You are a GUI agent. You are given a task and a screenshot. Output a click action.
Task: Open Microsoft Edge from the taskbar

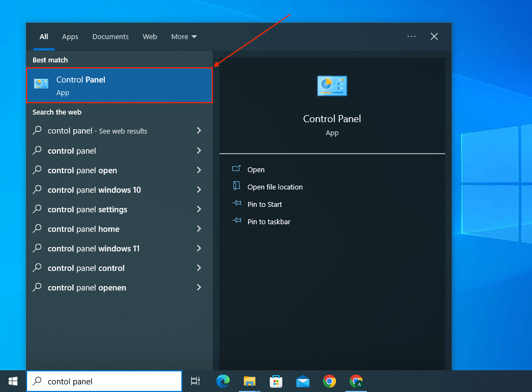(x=223, y=381)
